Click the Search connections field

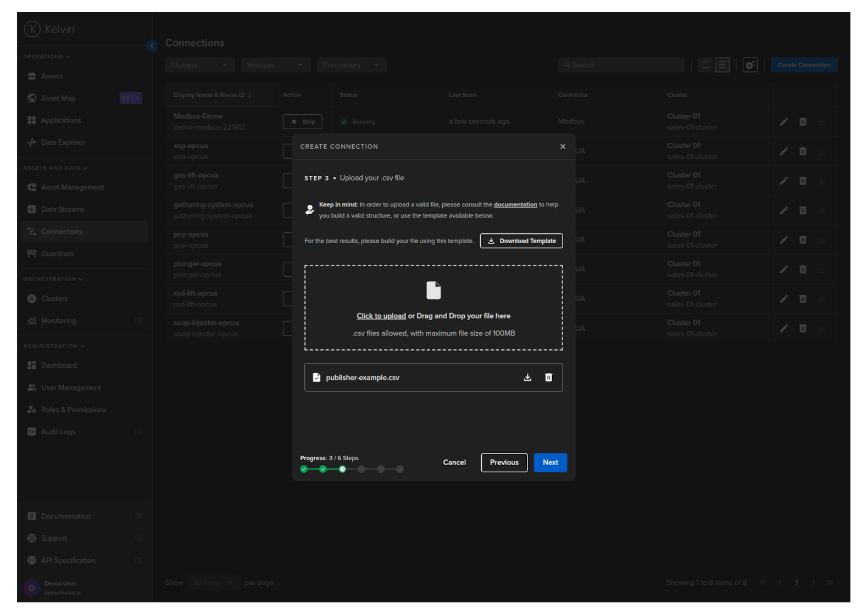click(621, 65)
